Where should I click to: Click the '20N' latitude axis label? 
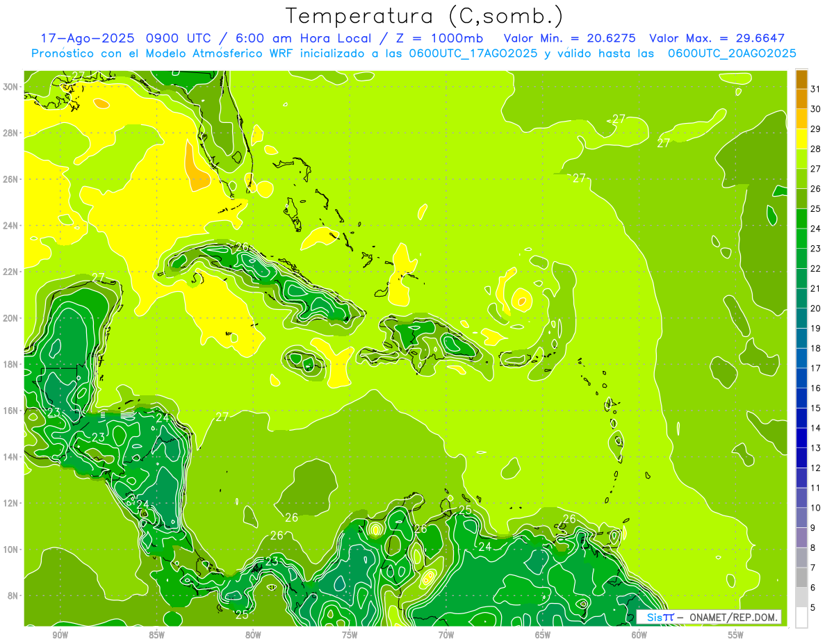tap(11, 318)
